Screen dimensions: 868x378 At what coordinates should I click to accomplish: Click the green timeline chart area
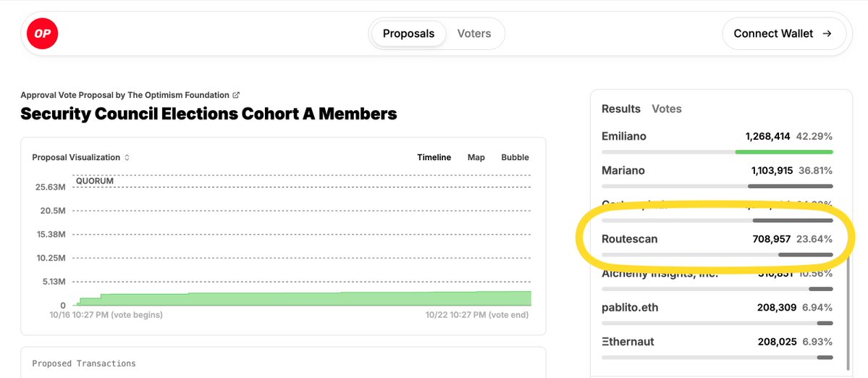302,299
